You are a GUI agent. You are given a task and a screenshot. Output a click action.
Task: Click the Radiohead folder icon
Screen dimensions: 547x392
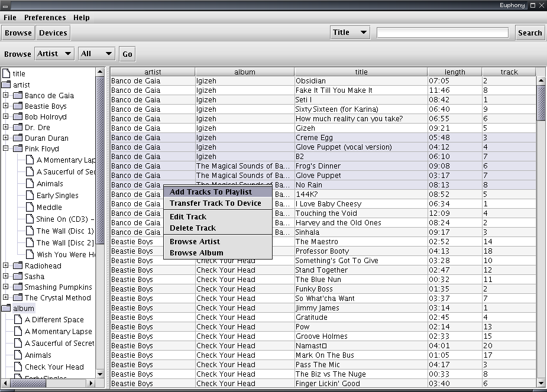pos(18,265)
